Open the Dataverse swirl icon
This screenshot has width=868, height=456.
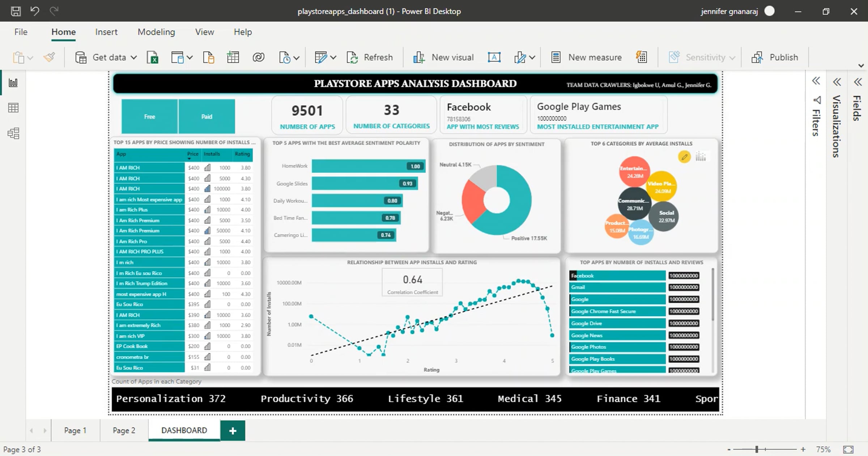click(259, 57)
